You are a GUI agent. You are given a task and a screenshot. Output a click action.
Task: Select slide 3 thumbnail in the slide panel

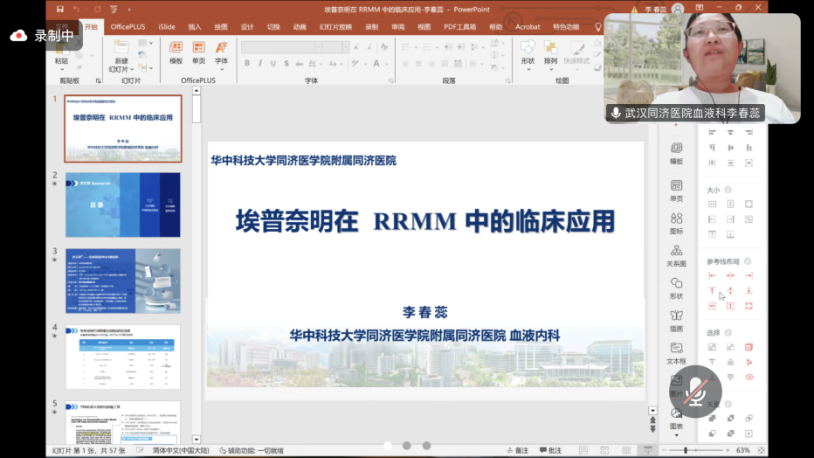pos(122,281)
